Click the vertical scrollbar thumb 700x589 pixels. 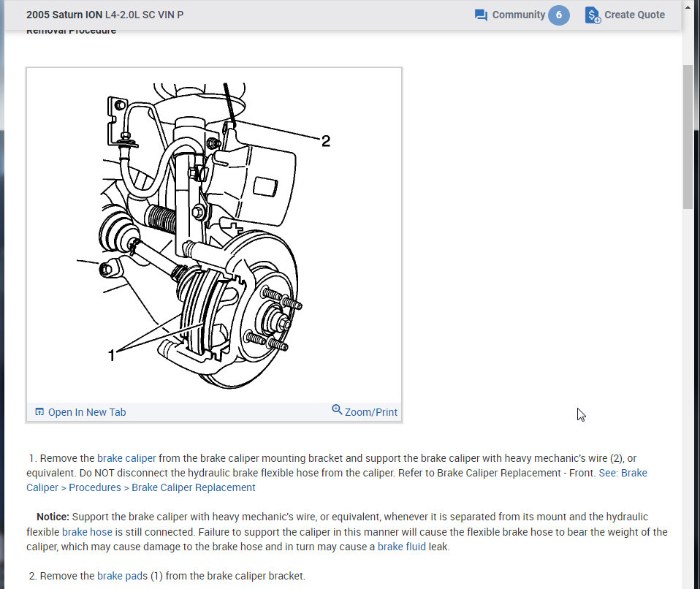point(688,137)
